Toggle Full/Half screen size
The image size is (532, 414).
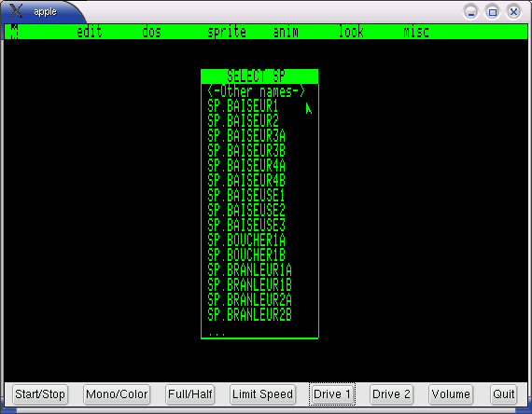pyautogui.click(x=190, y=394)
